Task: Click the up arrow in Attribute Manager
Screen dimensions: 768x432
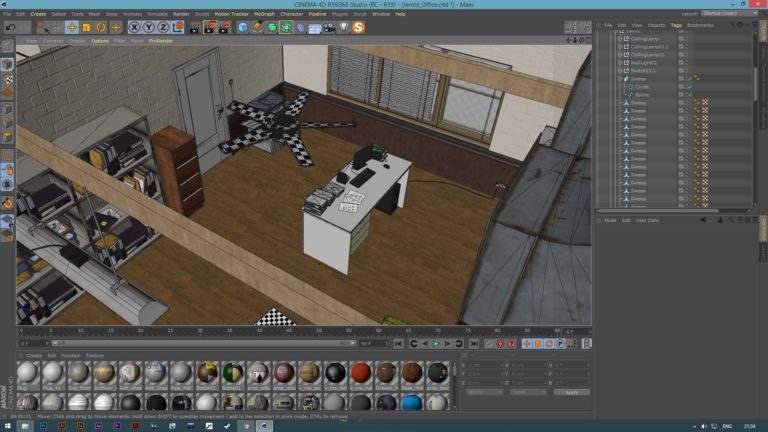Action: 720,220
